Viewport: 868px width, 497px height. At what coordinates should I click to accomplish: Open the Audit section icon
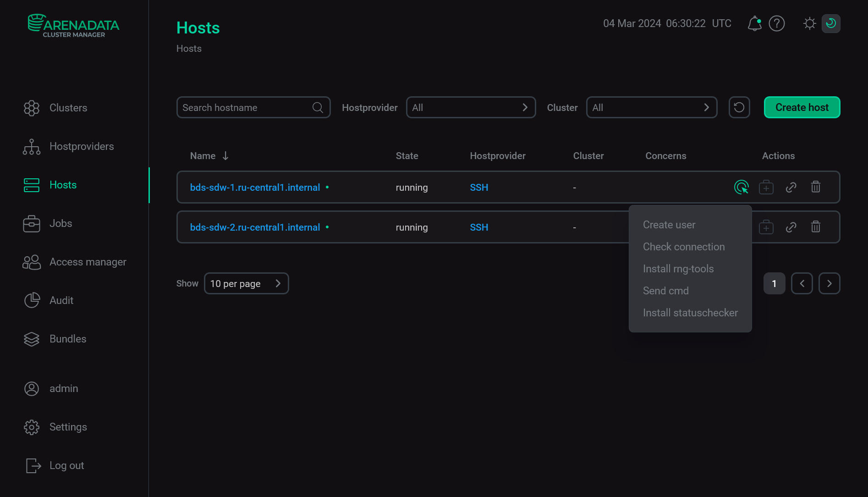click(31, 300)
